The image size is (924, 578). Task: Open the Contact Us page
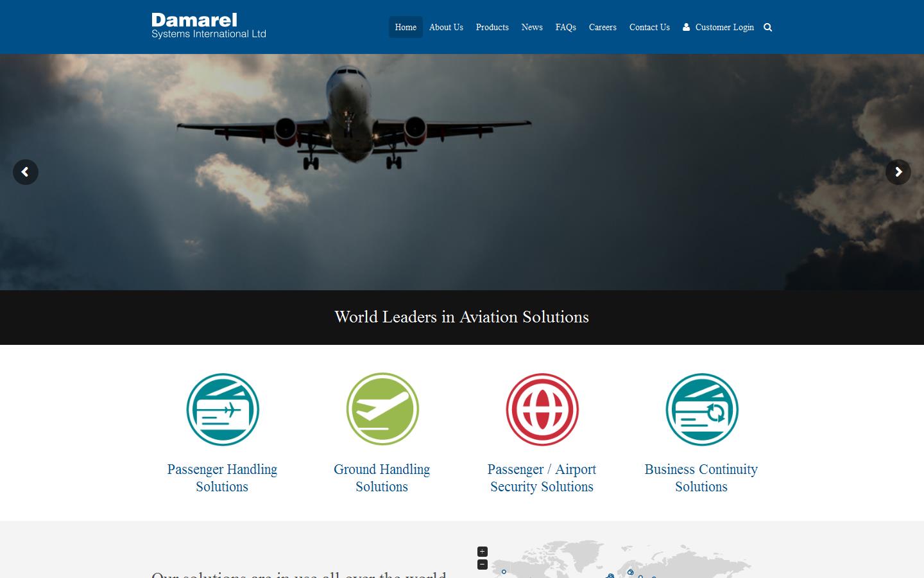pyautogui.click(x=649, y=27)
